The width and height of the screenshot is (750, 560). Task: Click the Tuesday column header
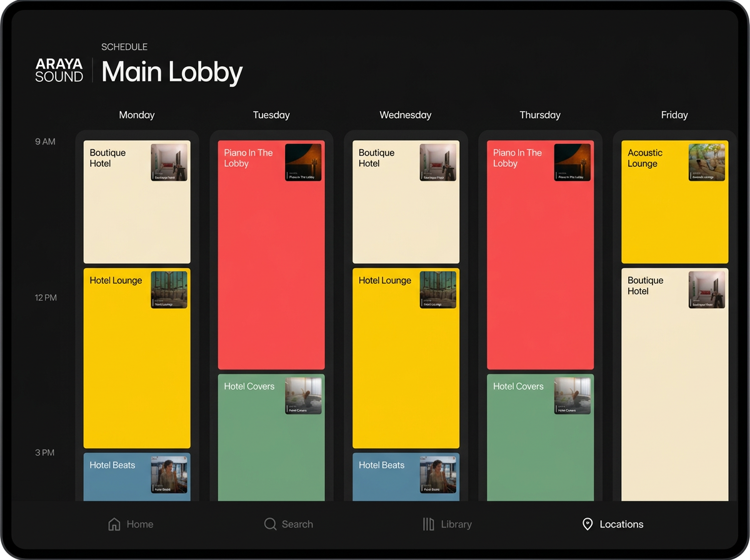(271, 115)
